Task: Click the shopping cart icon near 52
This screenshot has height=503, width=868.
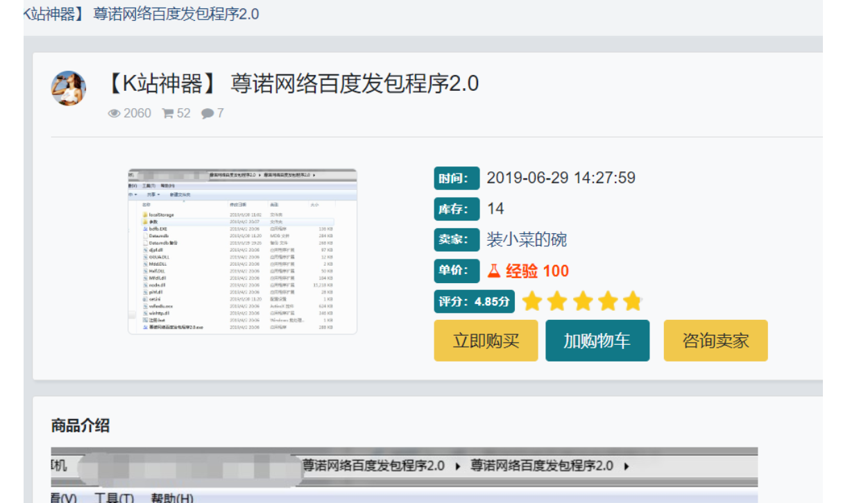Action: [168, 113]
